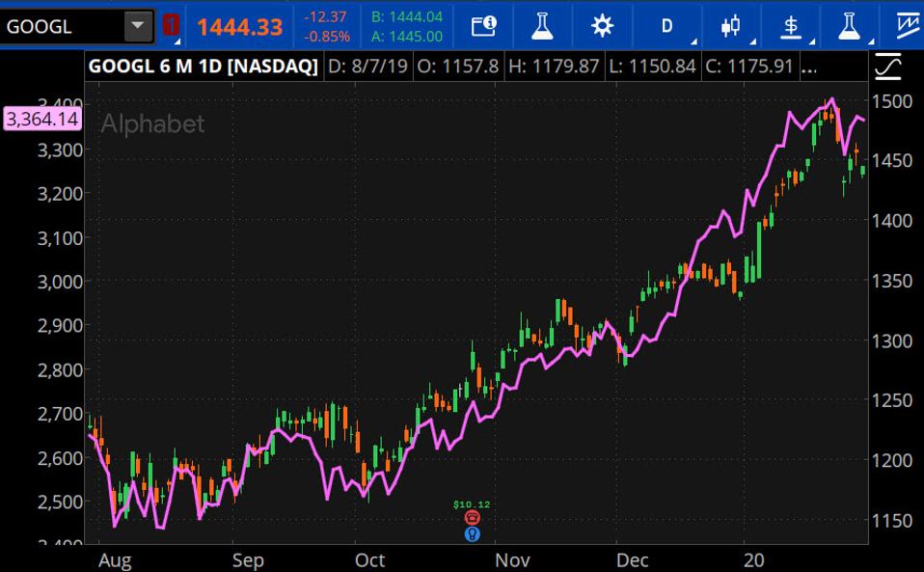Viewport: 924px width, 572px height.
Task: Click the H: 1179.87 high value
Action: (554, 66)
